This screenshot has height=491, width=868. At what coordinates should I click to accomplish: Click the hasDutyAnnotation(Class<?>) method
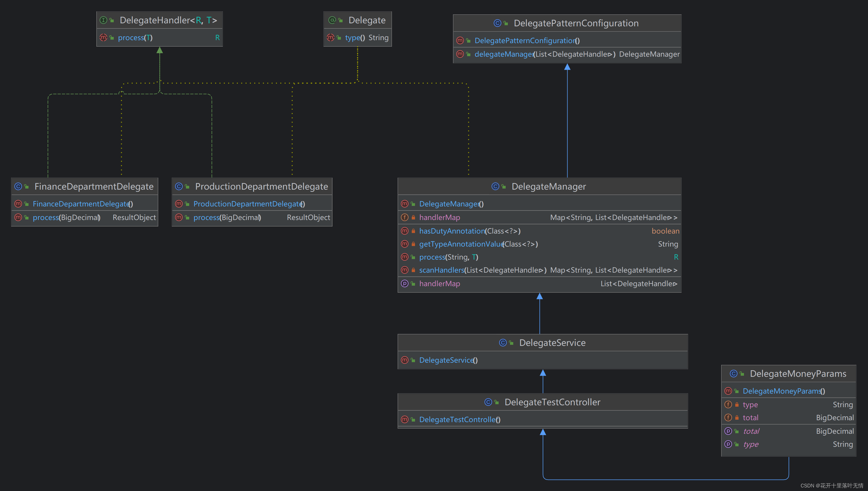470,231
